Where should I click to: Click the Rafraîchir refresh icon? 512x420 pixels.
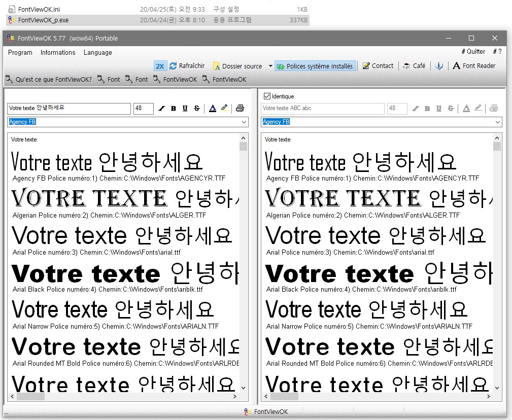174,66
